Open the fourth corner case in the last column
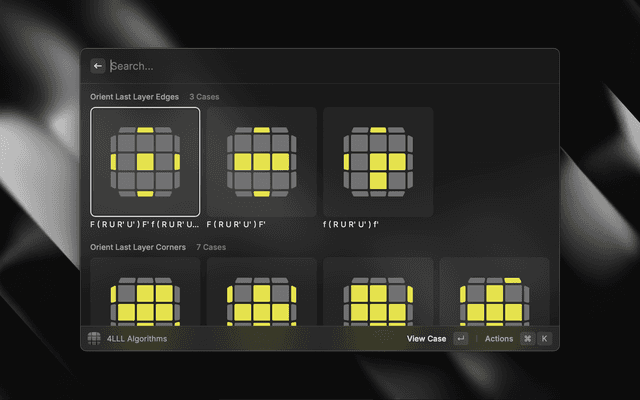 pyautogui.click(x=494, y=291)
